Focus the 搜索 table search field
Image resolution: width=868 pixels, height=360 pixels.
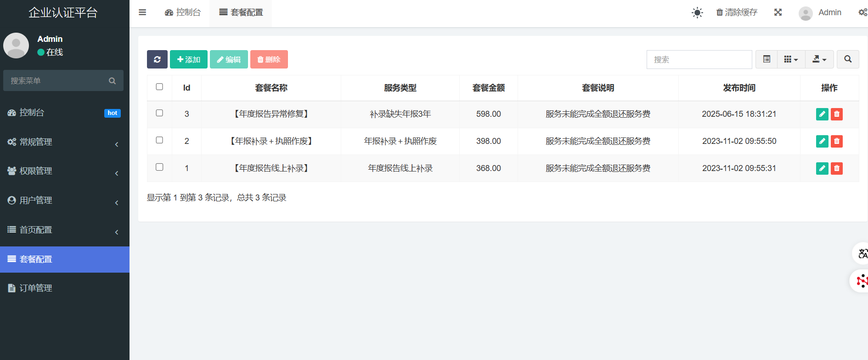click(699, 59)
